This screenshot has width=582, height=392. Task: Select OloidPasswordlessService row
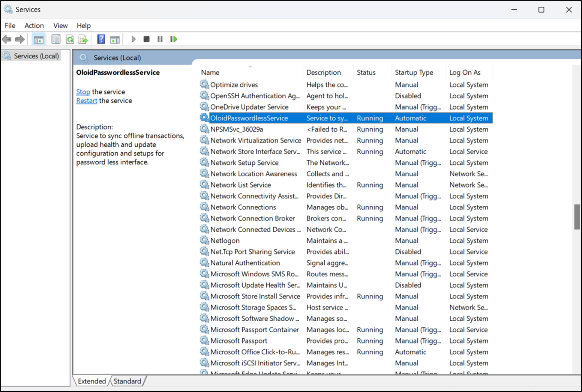pos(346,118)
